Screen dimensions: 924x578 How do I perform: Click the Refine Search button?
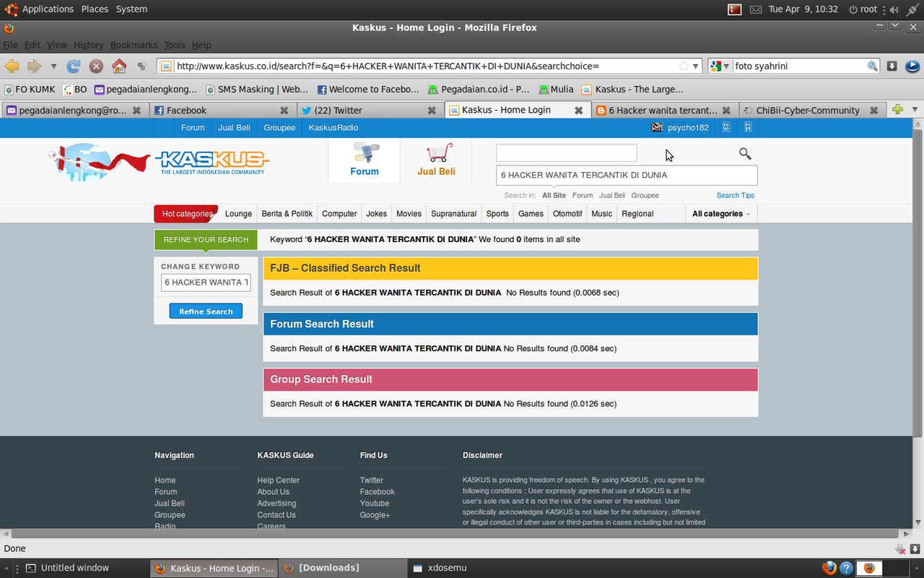(206, 311)
